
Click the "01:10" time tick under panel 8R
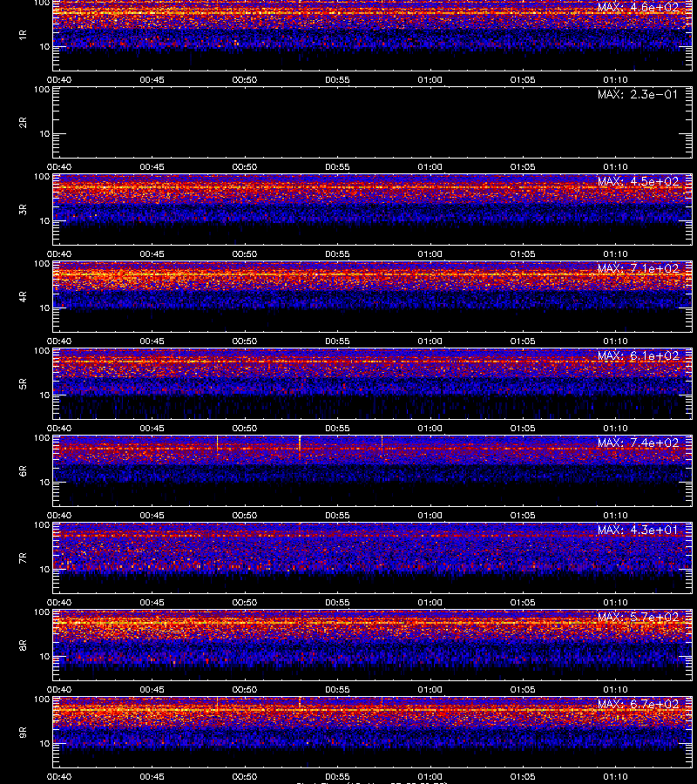point(615,690)
